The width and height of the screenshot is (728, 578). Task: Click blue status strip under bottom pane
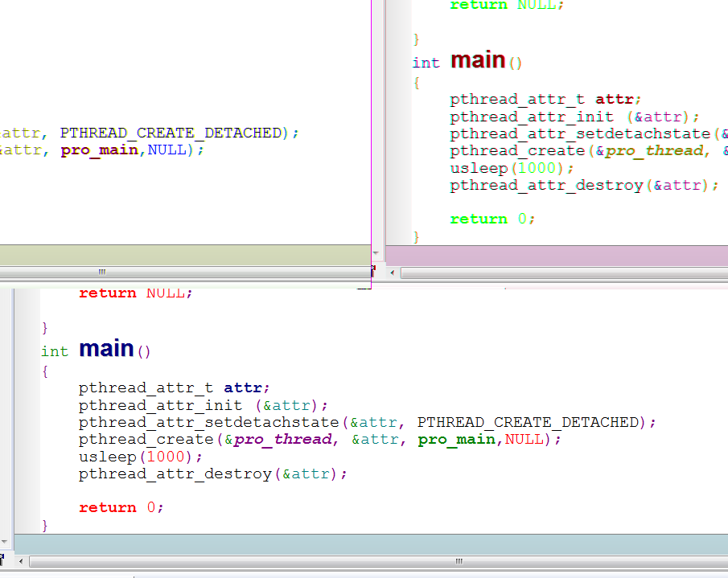(x=371, y=544)
